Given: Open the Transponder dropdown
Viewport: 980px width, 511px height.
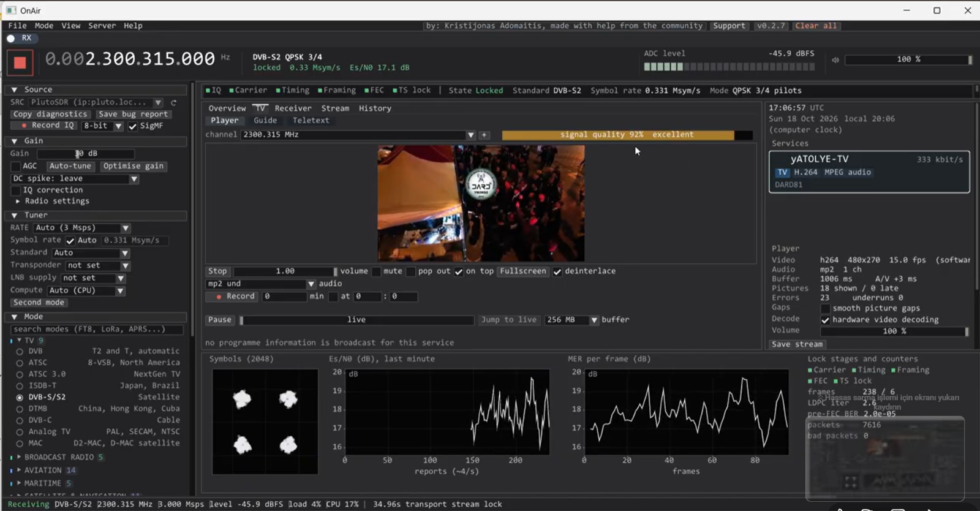Looking at the screenshot, I should (97, 265).
